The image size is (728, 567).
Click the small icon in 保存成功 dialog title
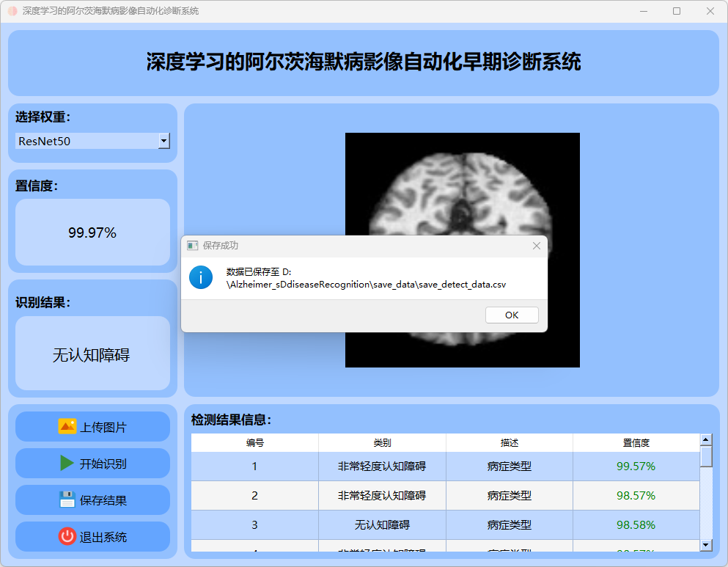(193, 246)
